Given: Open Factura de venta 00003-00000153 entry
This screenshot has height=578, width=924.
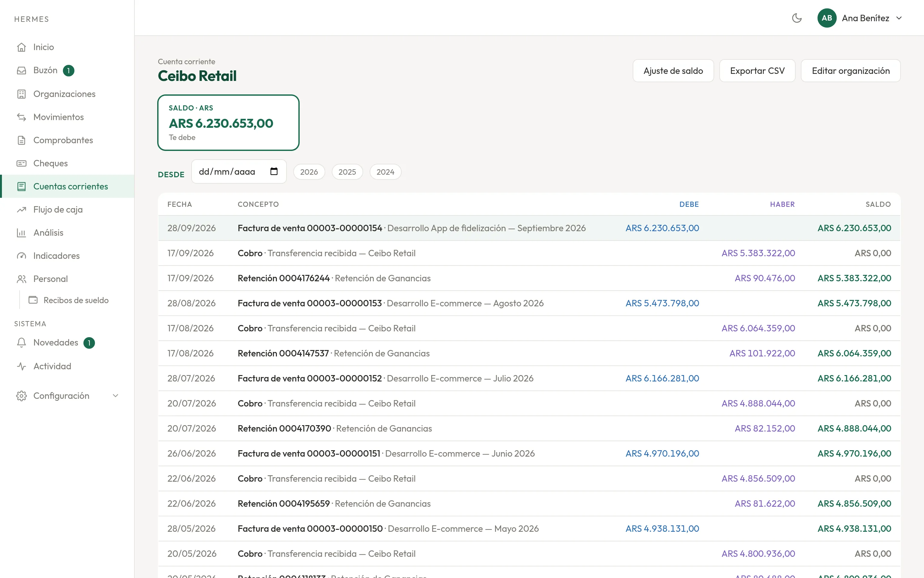Looking at the screenshot, I should 529,303.
